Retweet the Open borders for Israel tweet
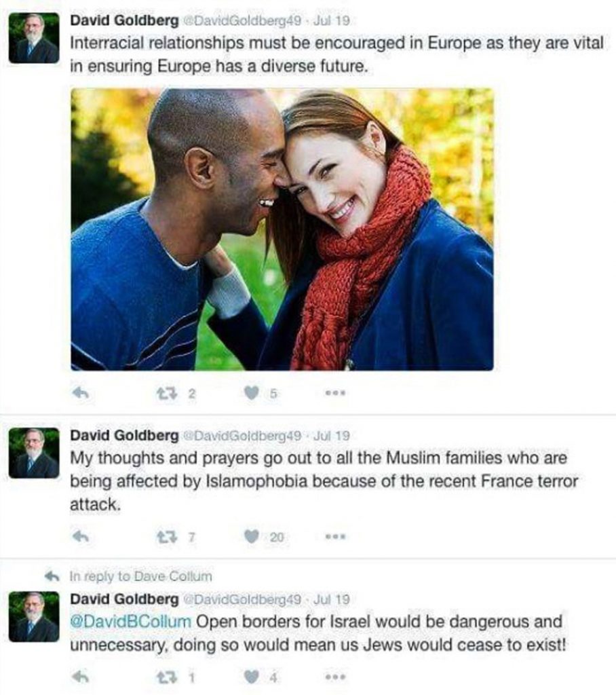 pyautogui.click(x=167, y=677)
